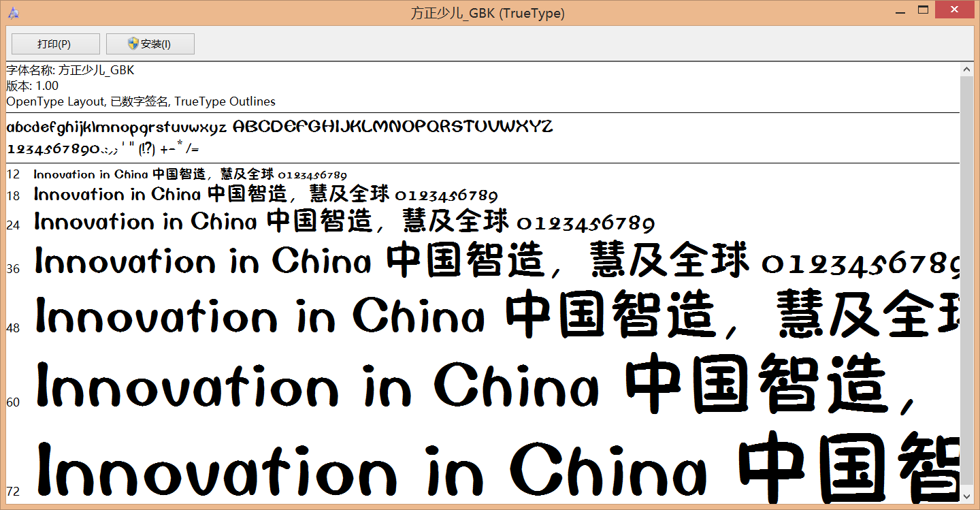Viewport: 980px width, 510px height.
Task: Click the size 60 sample text line
Action: 476,385
